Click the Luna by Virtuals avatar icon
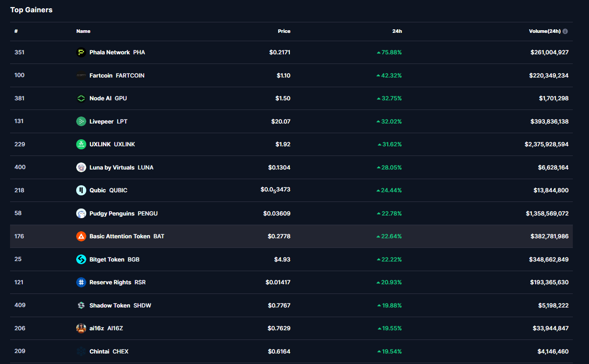 coord(81,167)
